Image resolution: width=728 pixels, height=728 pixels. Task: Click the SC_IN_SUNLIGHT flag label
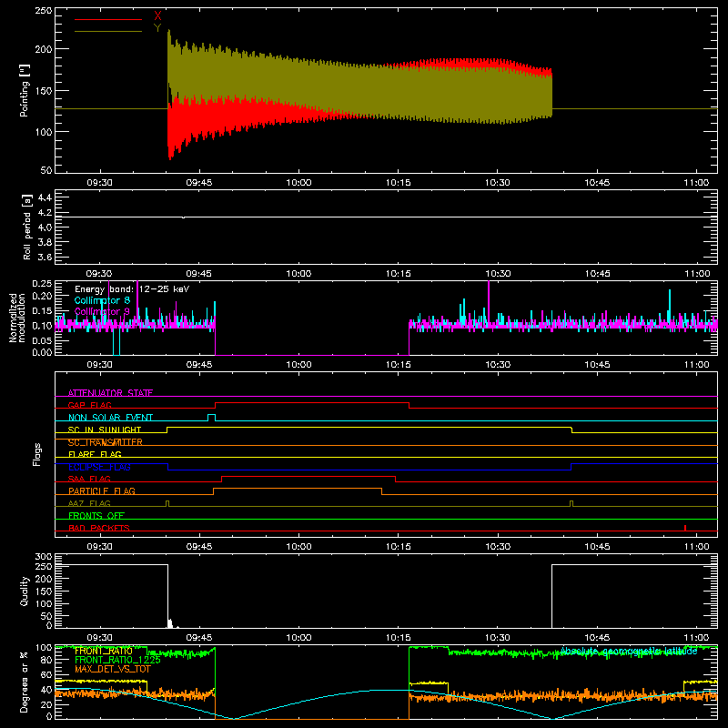click(105, 430)
